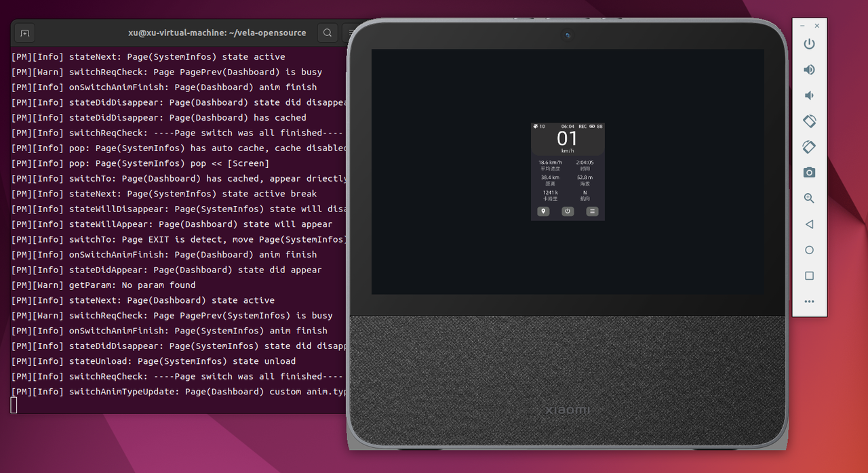Click the 06:04 clock on the dashboard
This screenshot has height=473, width=868.
(568, 126)
